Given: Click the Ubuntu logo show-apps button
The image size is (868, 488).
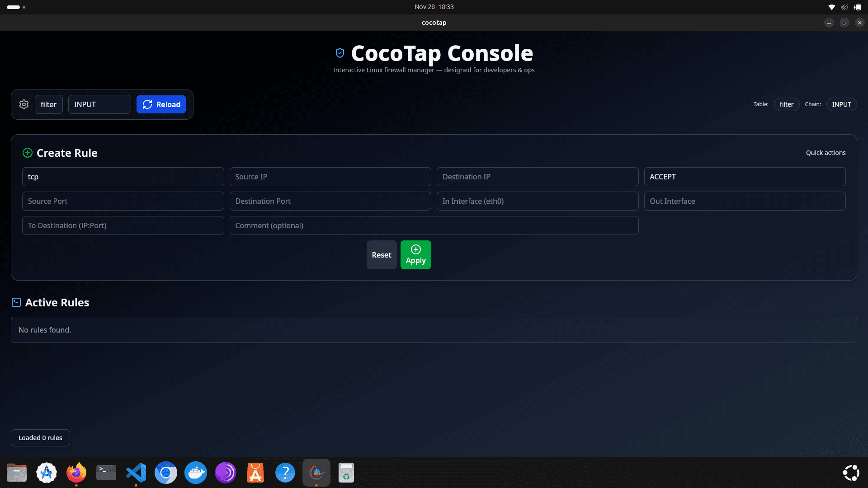Looking at the screenshot, I should (851, 473).
